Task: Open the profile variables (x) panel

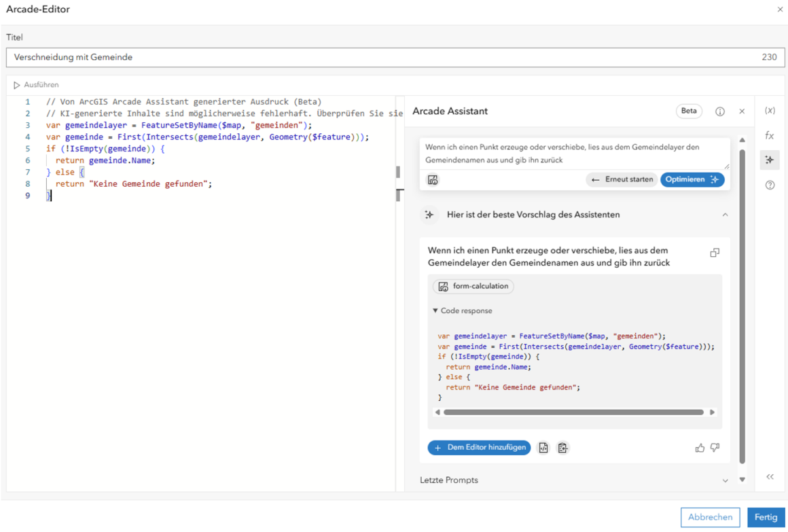Action: pyautogui.click(x=770, y=111)
